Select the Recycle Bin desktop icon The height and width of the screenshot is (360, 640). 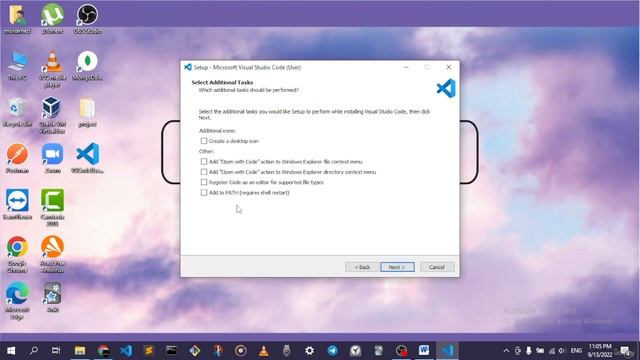tap(18, 112)
